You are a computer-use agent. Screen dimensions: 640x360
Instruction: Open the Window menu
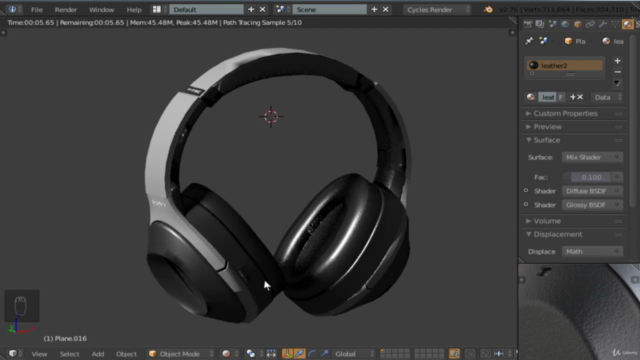click(x=102, y=9)
